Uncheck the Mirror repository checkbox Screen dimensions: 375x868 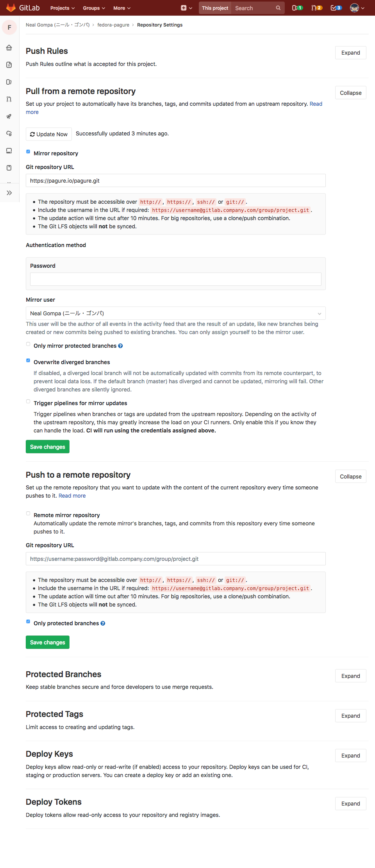coord(28,152)
